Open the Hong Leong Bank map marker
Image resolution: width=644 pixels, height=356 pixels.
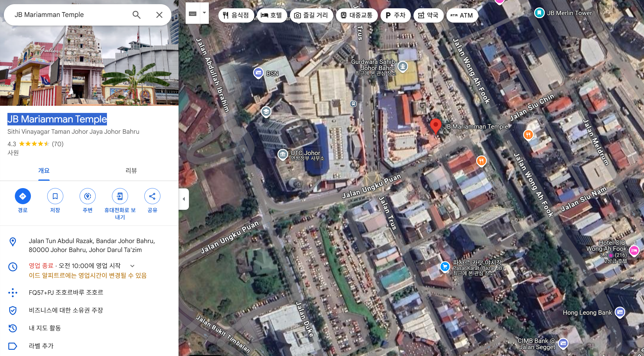[620, 312]
